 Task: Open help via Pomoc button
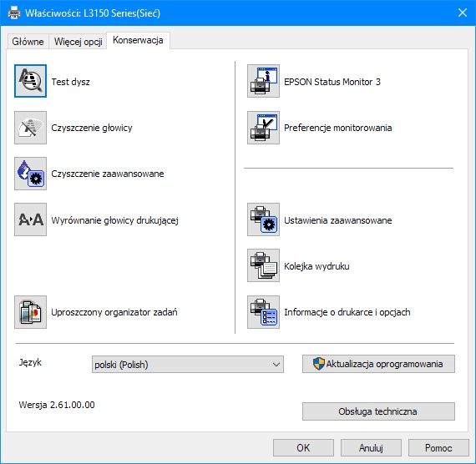point(438,448)
